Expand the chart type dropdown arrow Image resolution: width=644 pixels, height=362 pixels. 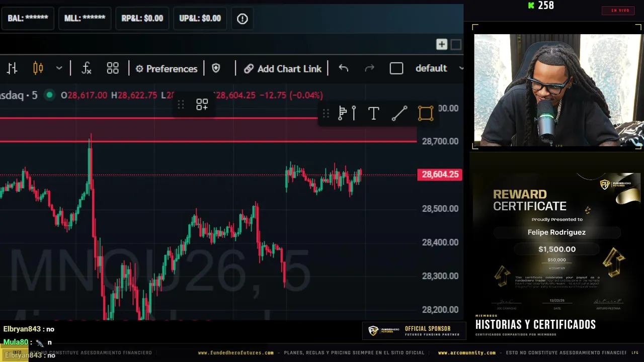(x=59, y=68)
